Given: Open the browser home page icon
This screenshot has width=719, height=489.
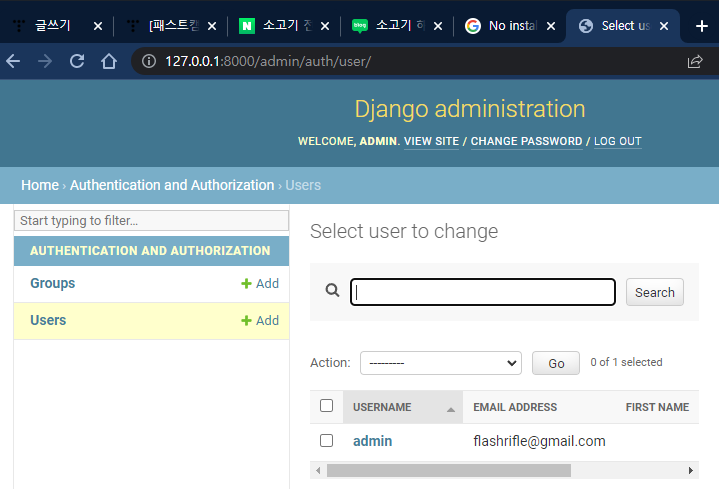Looking at the screenshot, I should coord(109,61).
